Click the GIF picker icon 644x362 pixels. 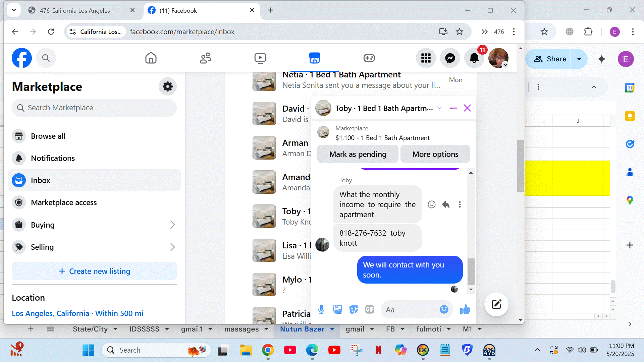coord(369,309)
